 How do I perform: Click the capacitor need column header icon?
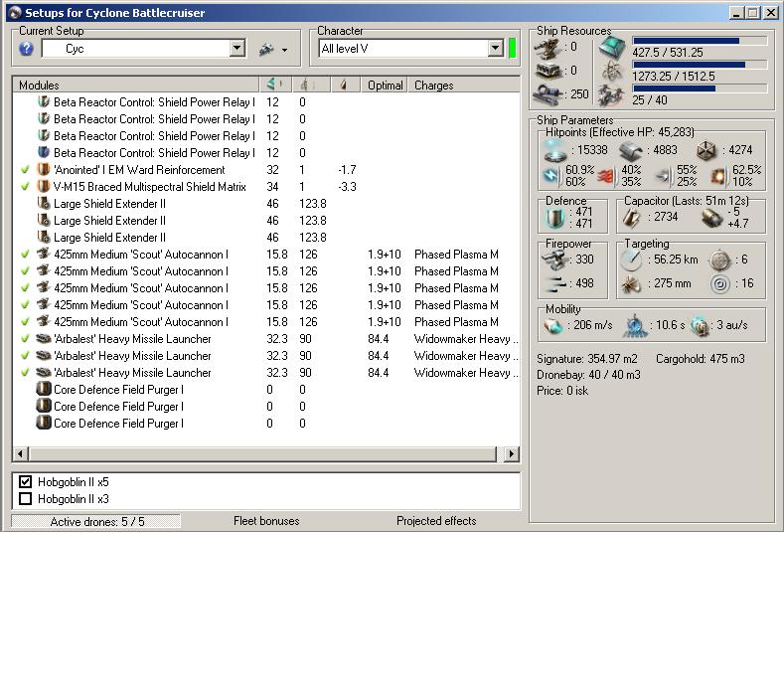coord(343,86)
